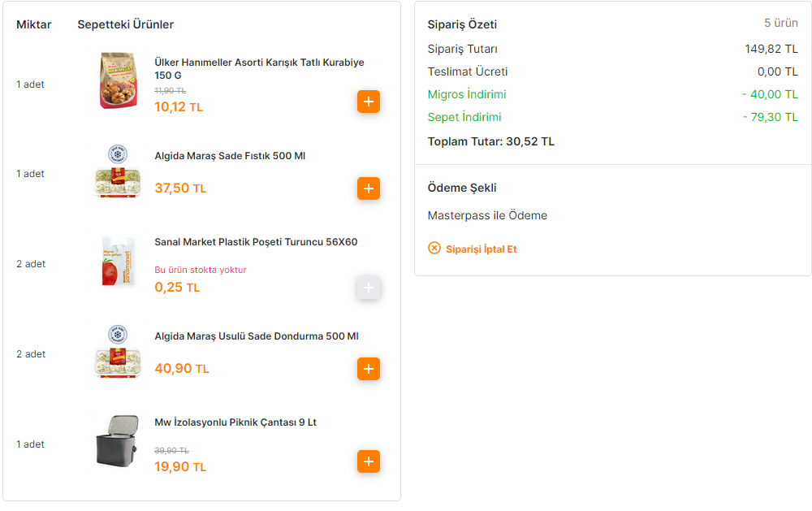Image resolution: width=812 pixels, height=511 pixels.
Task: Open Mw Piknik Çantası product image
Action: pos(118,441)
